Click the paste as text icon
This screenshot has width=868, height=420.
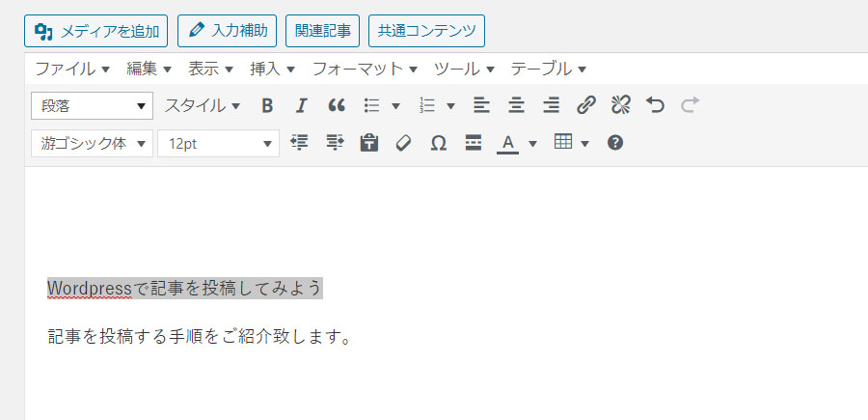coord(368,143)
